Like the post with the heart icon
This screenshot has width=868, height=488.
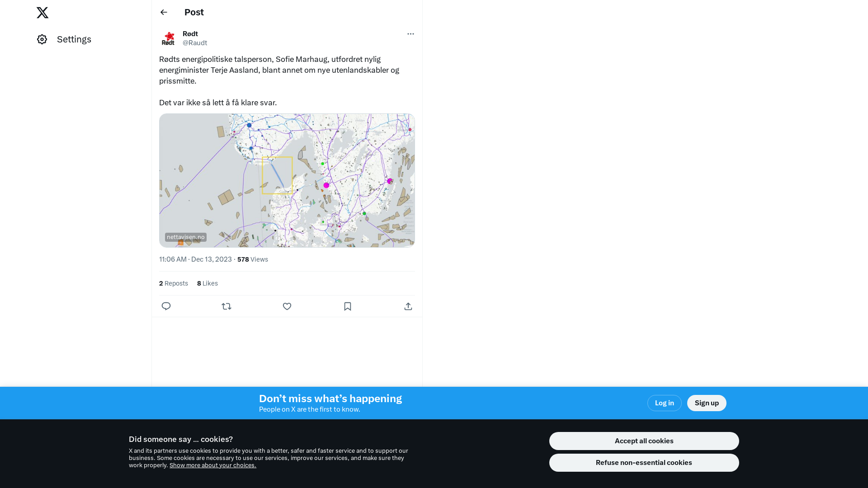pos(287,306)
